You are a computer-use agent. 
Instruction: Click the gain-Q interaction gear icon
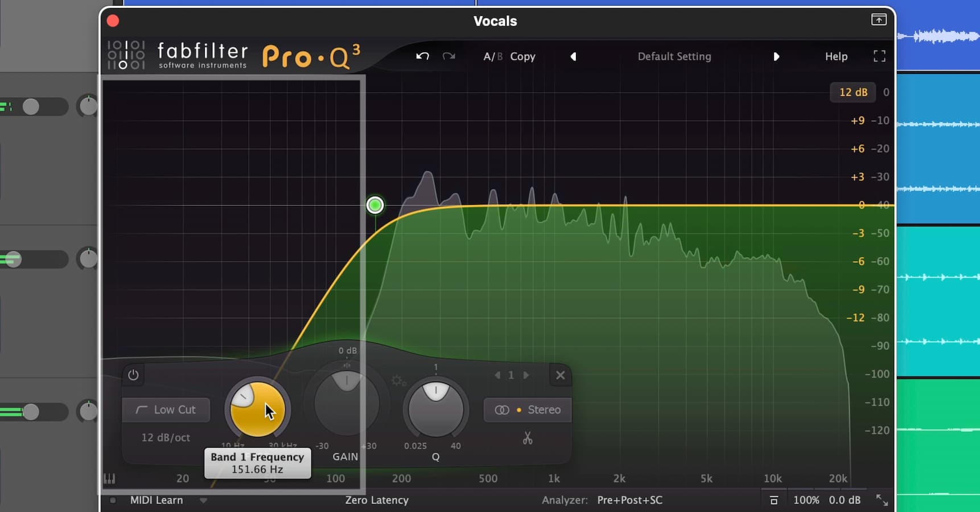tap(398, 381)
